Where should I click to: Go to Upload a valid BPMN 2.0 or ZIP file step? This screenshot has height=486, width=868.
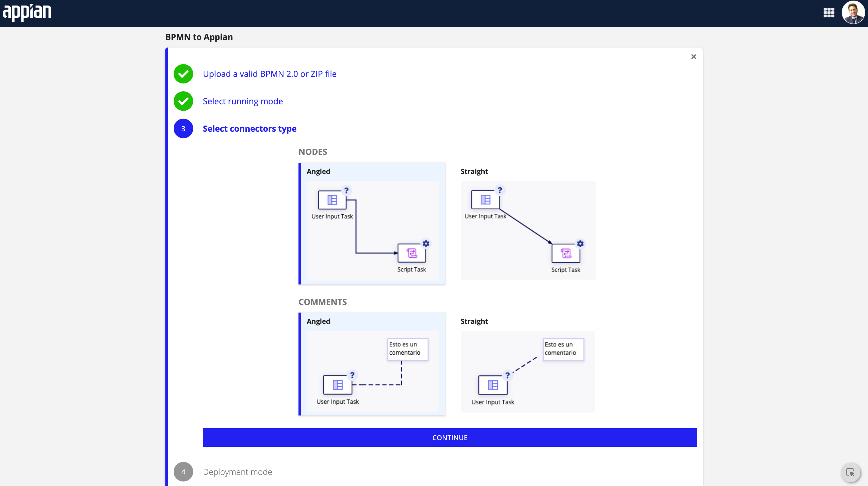click(x=270, y=74)
